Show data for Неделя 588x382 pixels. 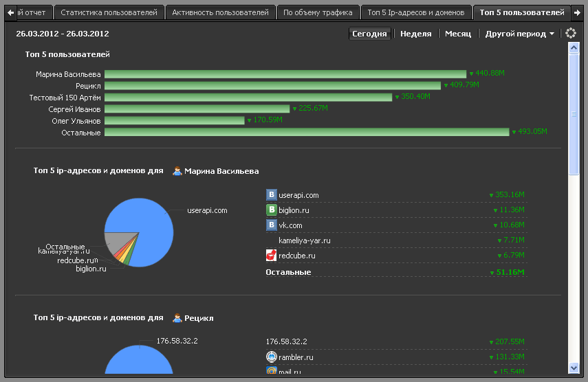coord(415,34)
